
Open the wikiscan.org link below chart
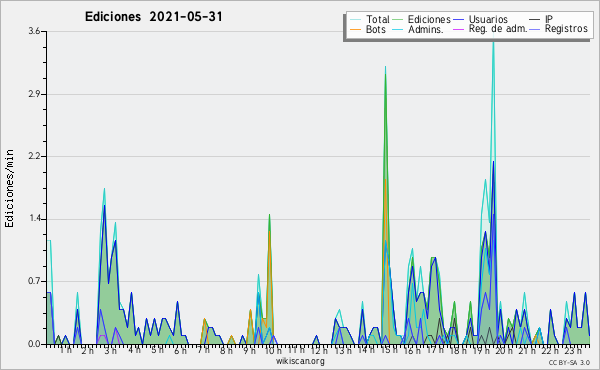coord(300,361)
